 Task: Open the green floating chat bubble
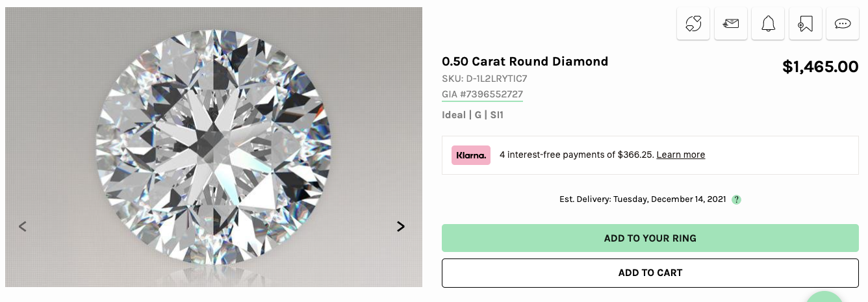point(824,297)
